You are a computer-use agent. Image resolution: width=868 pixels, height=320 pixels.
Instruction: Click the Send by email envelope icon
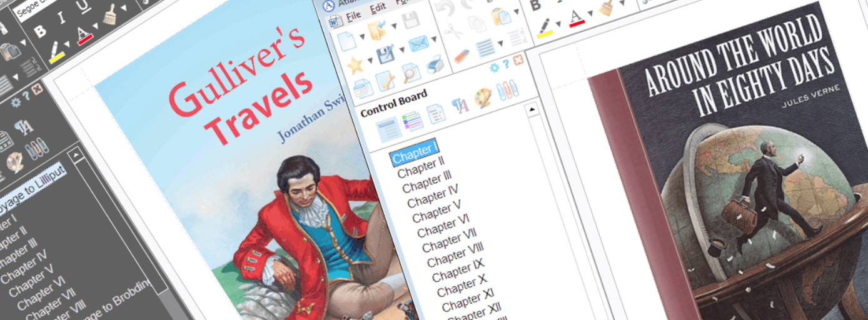tap(418, 45)
